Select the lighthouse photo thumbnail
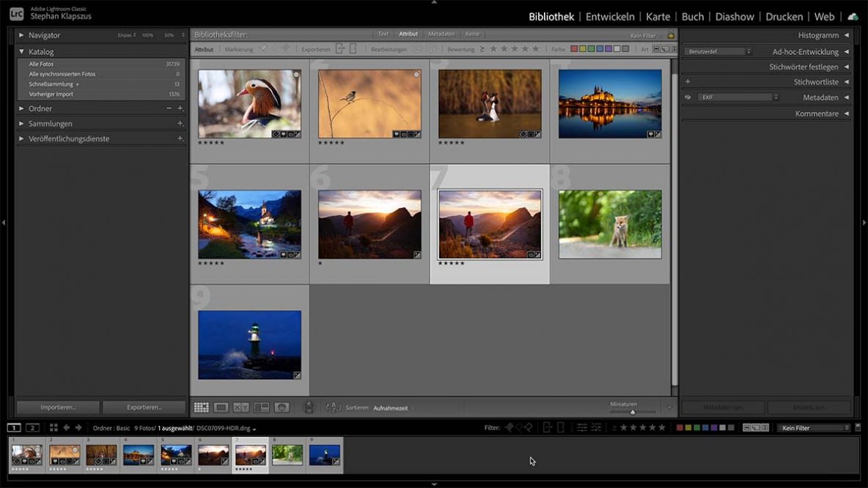Screen dimensions: 868x488 [x=249, y=344]
